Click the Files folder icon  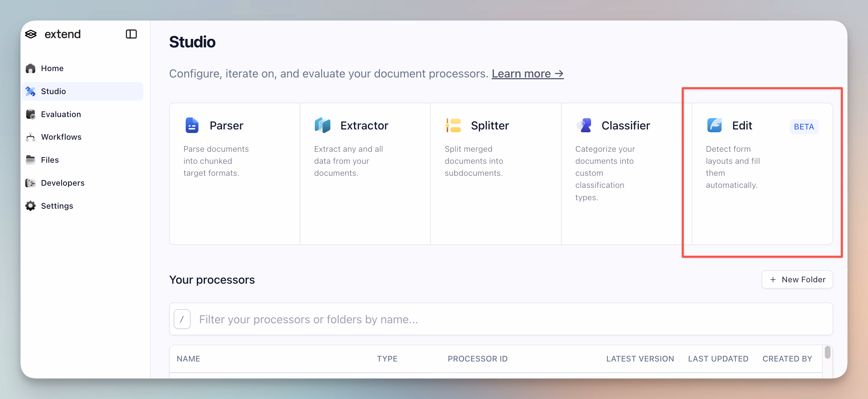coord(31,160)
